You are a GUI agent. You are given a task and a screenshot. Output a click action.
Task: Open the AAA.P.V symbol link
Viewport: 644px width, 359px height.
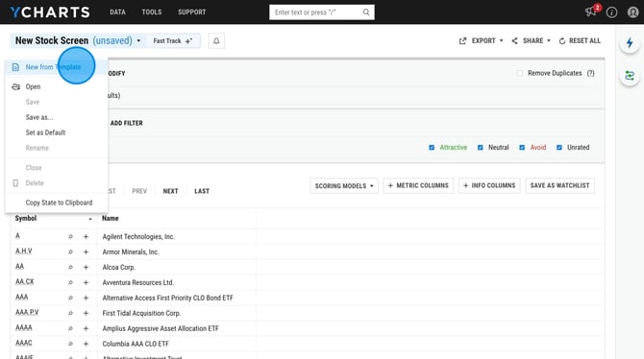27,312
